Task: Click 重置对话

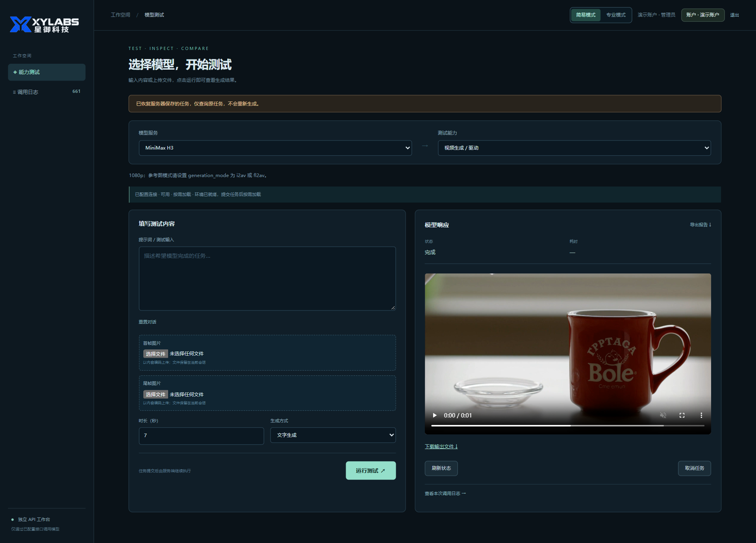Action: 147,322
